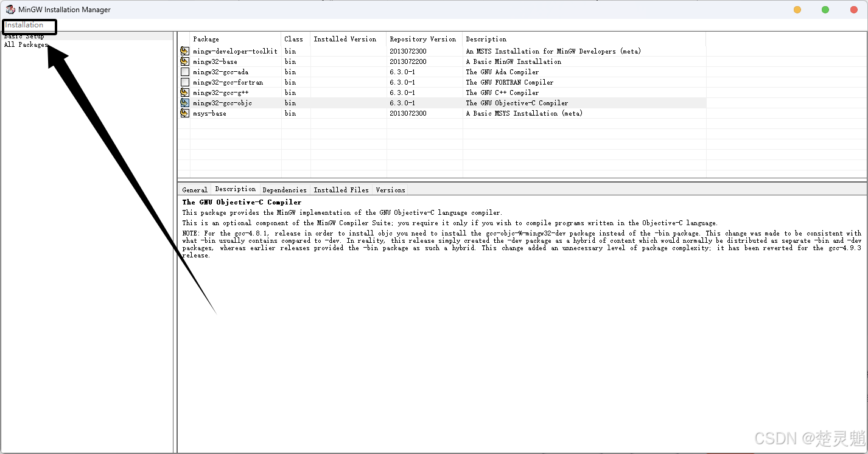
Task: Select the mingw32-base package name
Action: coord(215,61)
